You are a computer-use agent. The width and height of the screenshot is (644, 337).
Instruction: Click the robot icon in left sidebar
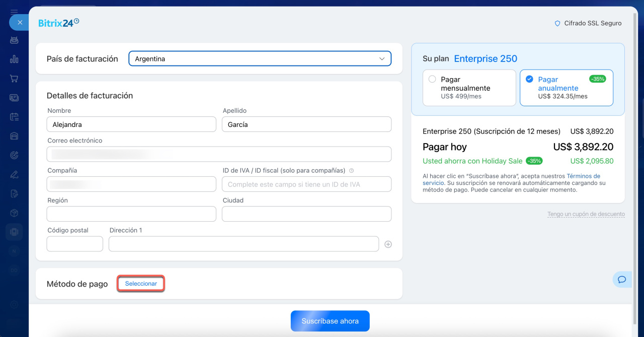pyautogui.click(x=14, y=40)
